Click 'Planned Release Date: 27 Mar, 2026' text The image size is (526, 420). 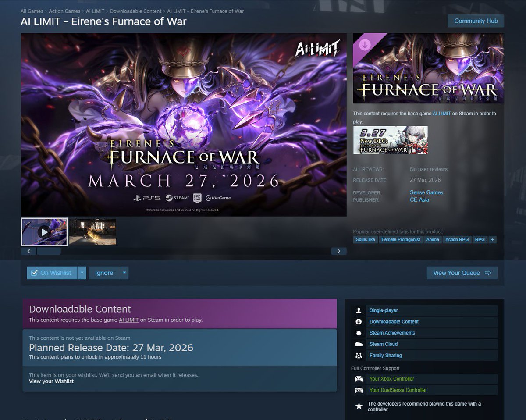point(111,348)
